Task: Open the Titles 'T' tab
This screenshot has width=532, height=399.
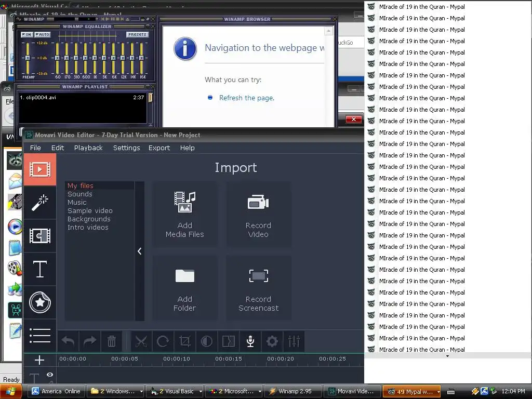Action: click(x=40, y=269)
